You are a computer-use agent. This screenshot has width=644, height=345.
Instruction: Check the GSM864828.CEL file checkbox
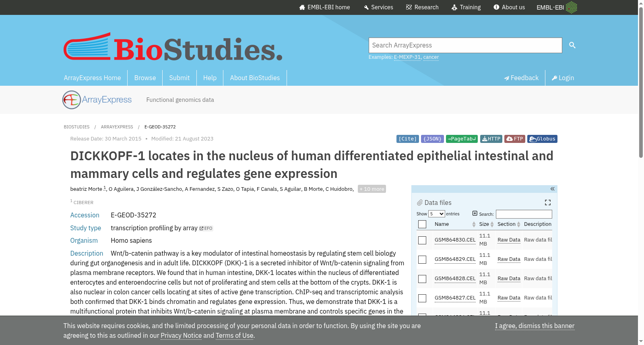pos(422,279)
